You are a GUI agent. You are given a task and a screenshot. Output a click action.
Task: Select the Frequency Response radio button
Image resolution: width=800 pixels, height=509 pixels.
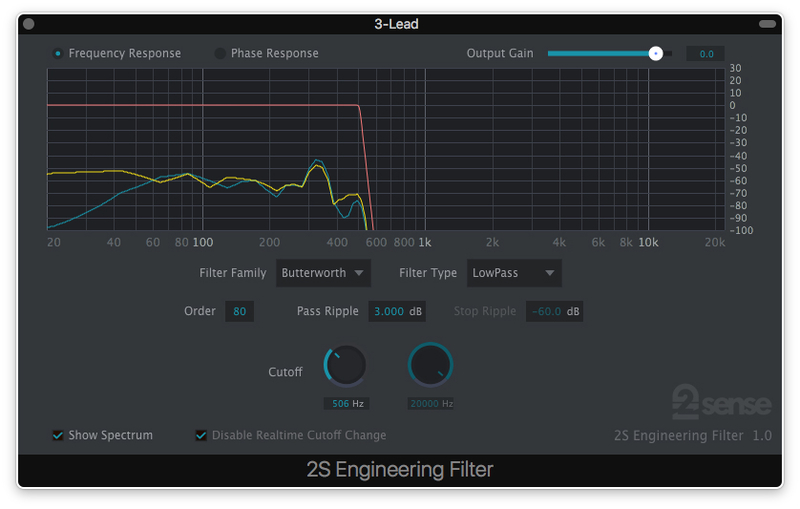(x=58, y=54)
